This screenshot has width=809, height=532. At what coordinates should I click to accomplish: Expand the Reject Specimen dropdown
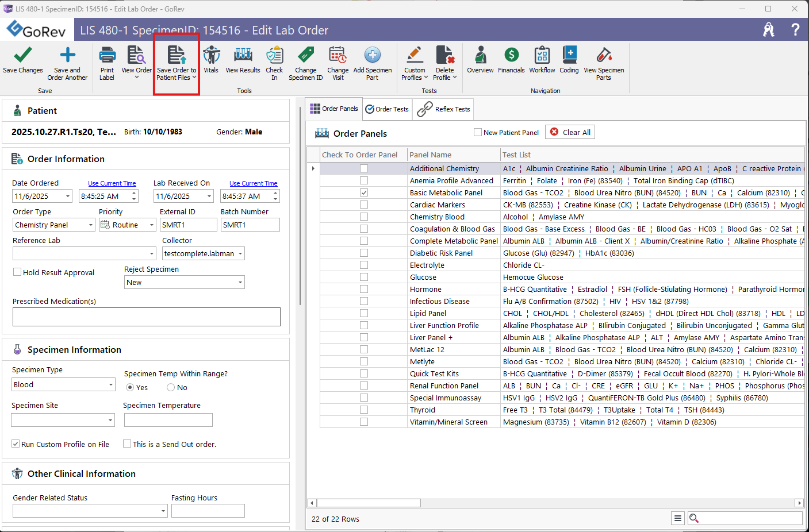coord(240,283)
